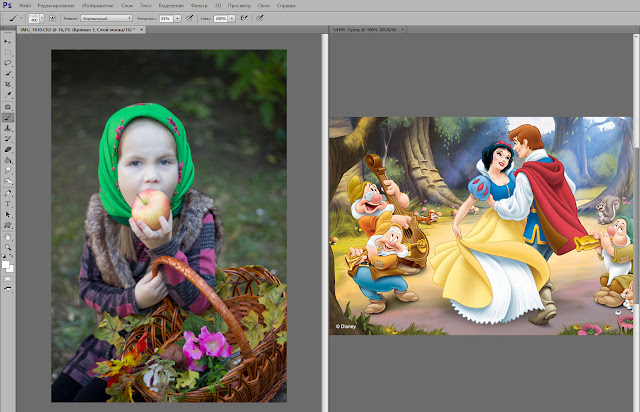
Task: Click the Photoshop Ps logo
Action: 7,5
